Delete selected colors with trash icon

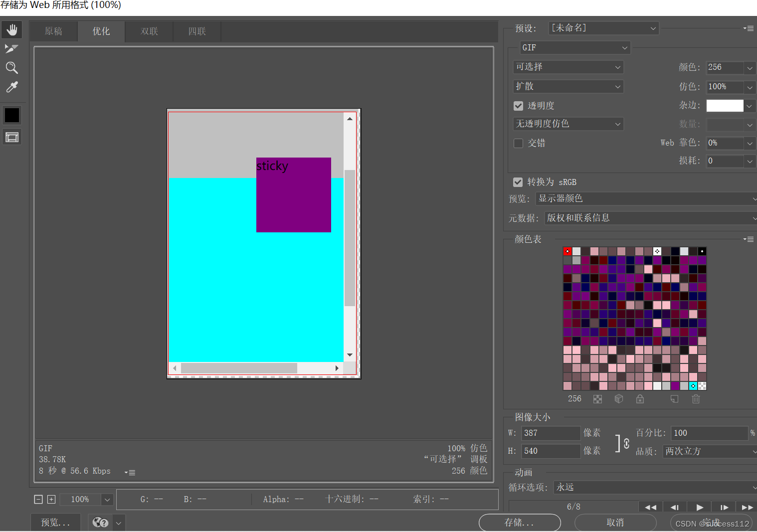(696, 399)
